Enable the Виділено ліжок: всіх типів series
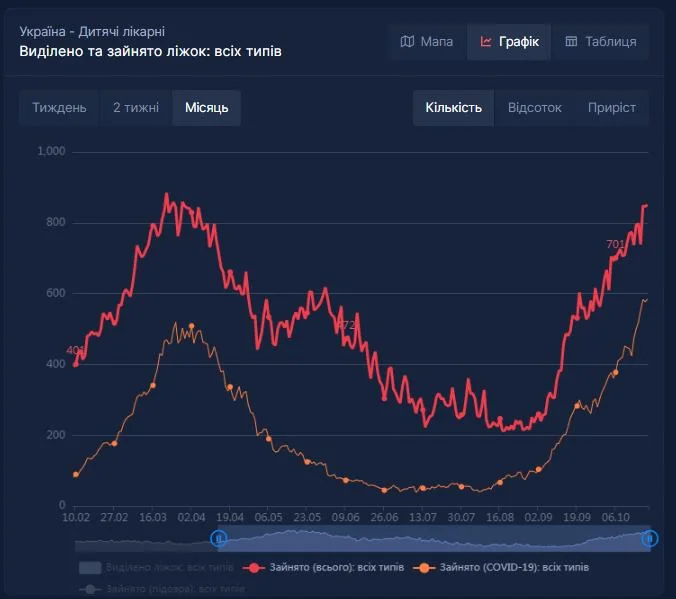676x599 pixels. (x=168, y=568)
